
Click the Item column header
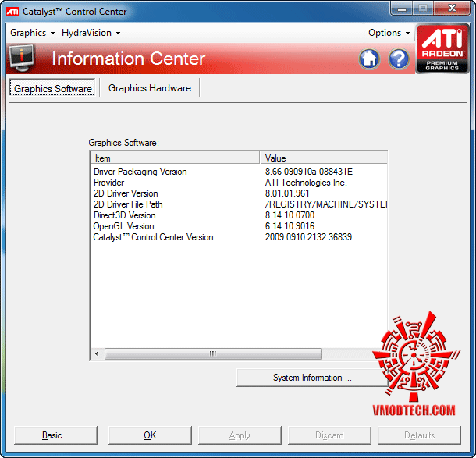pos(175,158)
